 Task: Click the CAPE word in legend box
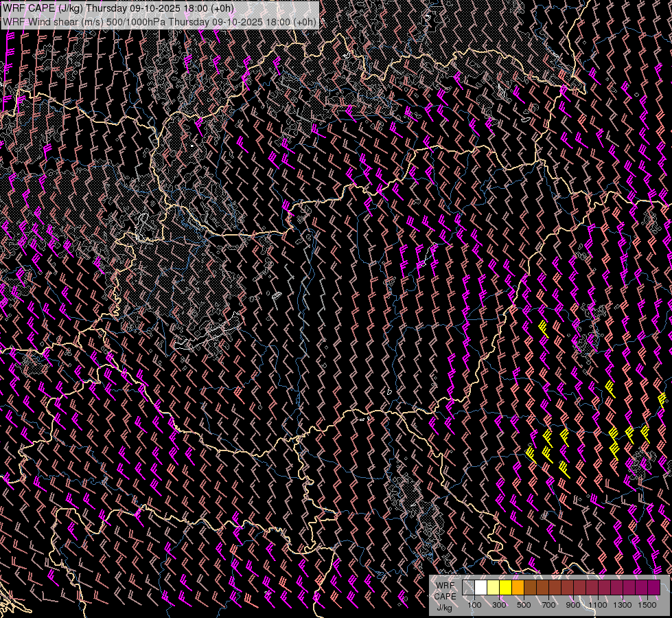click(445, 596)
